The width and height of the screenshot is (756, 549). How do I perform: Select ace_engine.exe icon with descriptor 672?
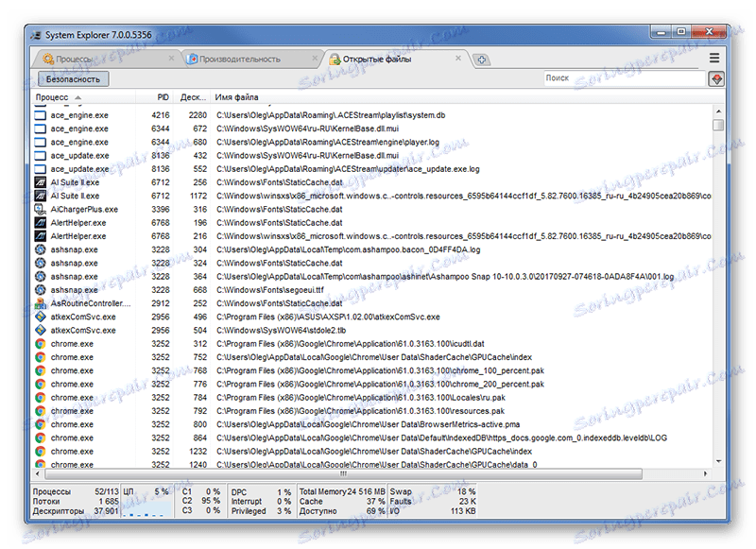click(x=41, y=129)
